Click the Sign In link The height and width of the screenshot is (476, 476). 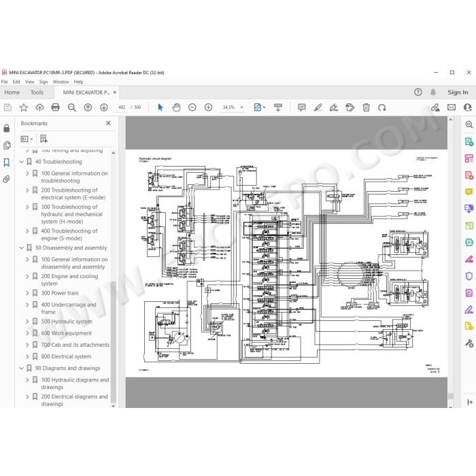point(458,92)
